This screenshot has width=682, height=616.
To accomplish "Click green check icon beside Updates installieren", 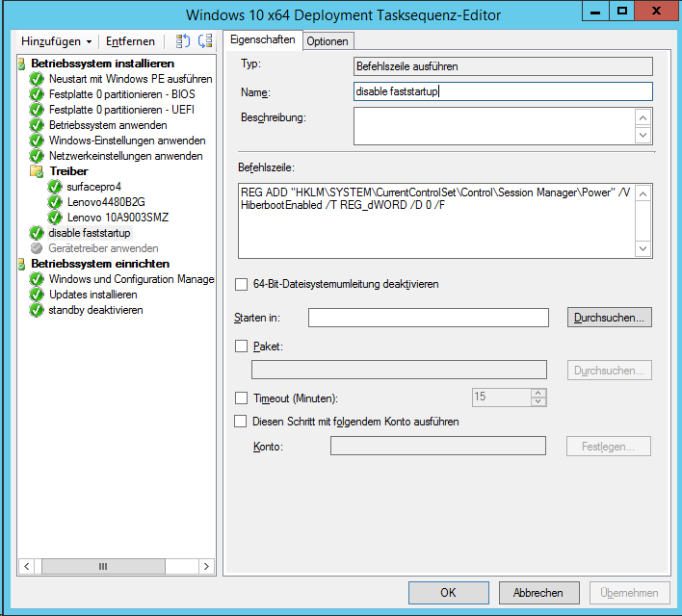I will 37,295.
